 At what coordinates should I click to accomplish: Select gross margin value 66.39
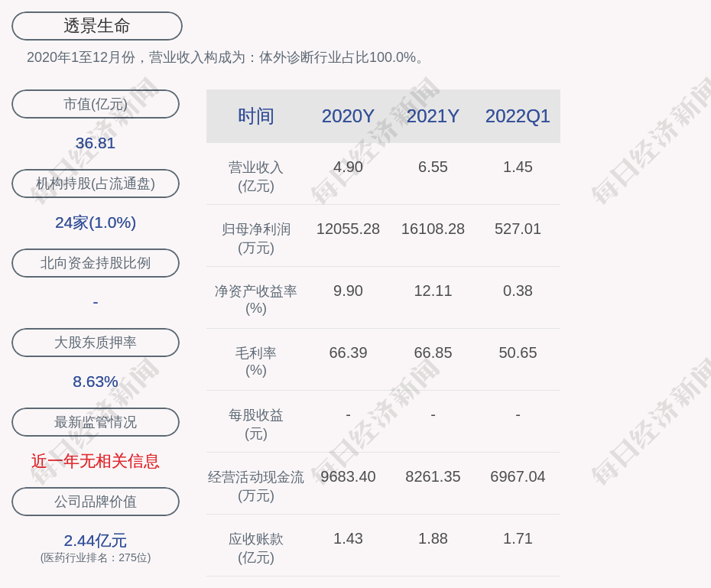pos(348,352)
